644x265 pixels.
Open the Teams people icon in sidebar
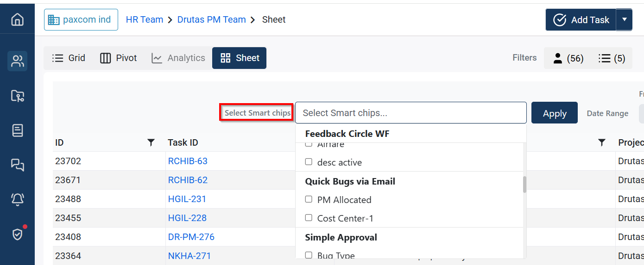(x=17, y=61)
